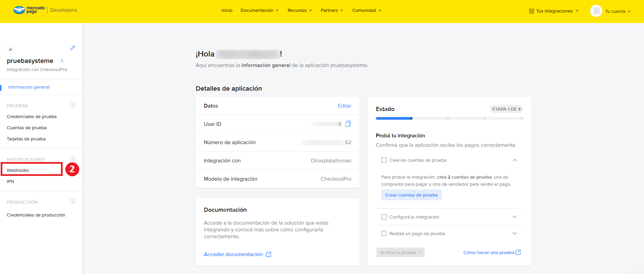Open Cuentas de prueba
This screenshot has height=274, width=644.
(x=27, y=128)
